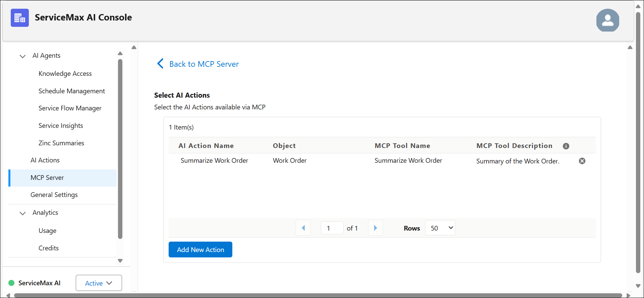The height and width of the screenshot is (298, 644).
Task: Click the page scroll down arrow
Action: click(x=638, y=286)
